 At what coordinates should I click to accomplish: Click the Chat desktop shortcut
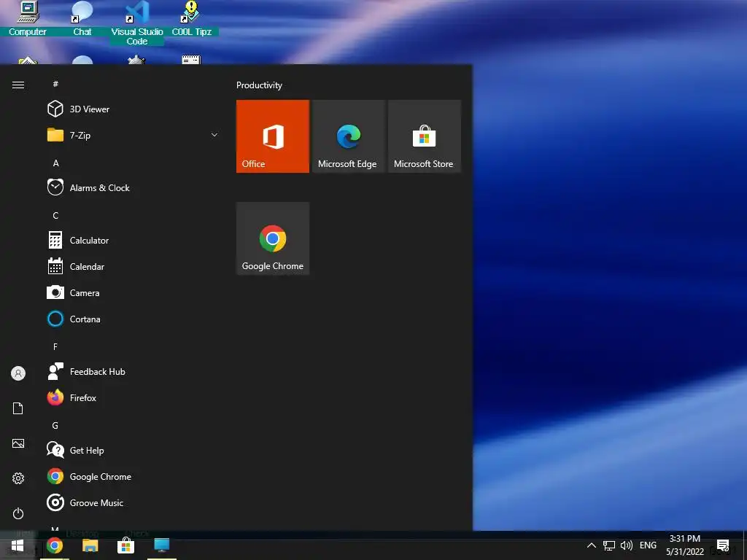pos(82,19)
